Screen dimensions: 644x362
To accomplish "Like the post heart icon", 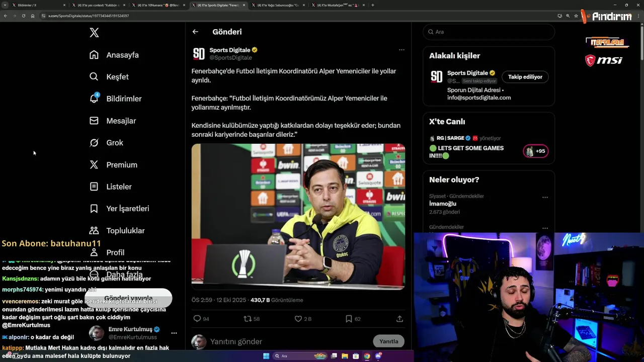I will [298, 319].
